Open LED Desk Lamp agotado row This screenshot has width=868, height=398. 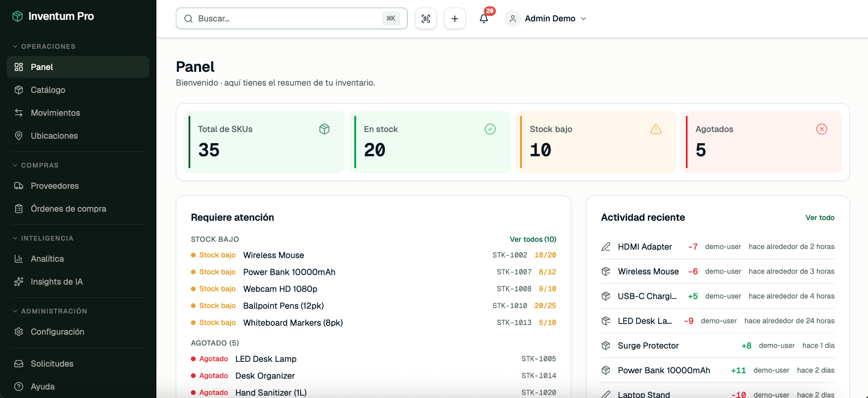pyautogui.click(x=373, y=359)
